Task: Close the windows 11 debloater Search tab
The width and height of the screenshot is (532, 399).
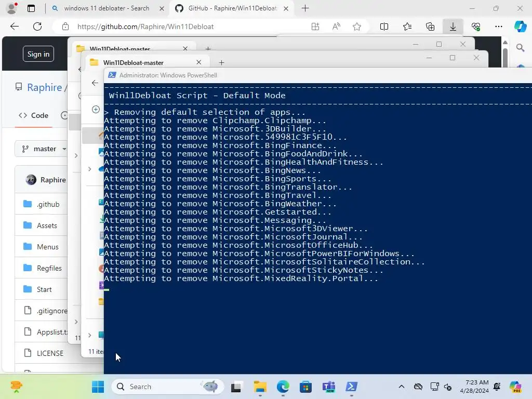Action: click(162, 8)
